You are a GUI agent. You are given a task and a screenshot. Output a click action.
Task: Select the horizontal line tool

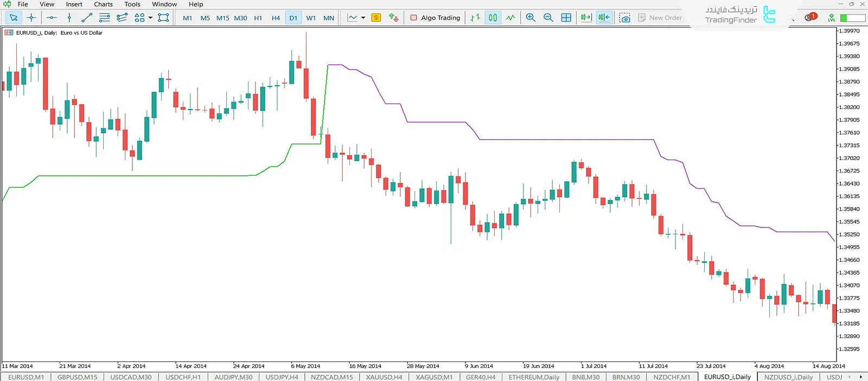point(51,18)
